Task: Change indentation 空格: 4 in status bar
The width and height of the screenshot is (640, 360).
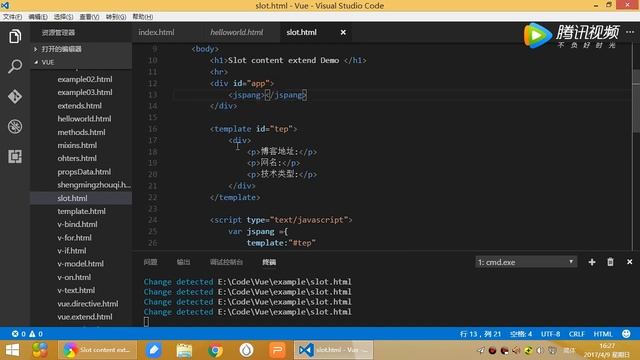Action: coord(521,334)
